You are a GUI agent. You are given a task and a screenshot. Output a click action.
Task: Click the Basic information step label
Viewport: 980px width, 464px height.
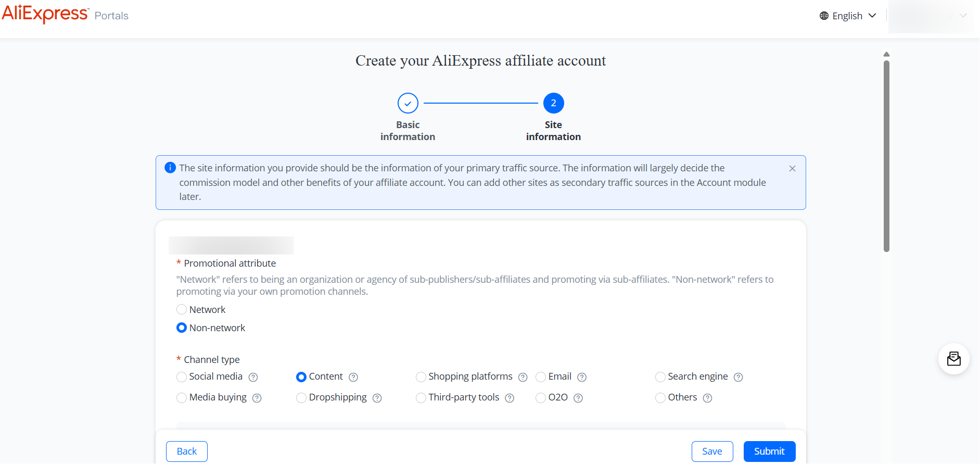pyautogui.click(x=408, y=131)
